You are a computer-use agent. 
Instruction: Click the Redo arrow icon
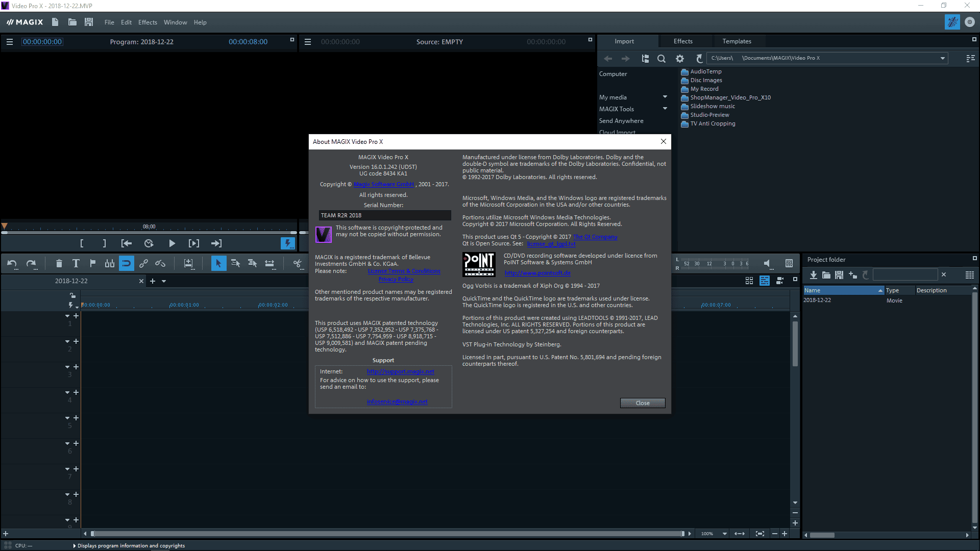(31, 263)
